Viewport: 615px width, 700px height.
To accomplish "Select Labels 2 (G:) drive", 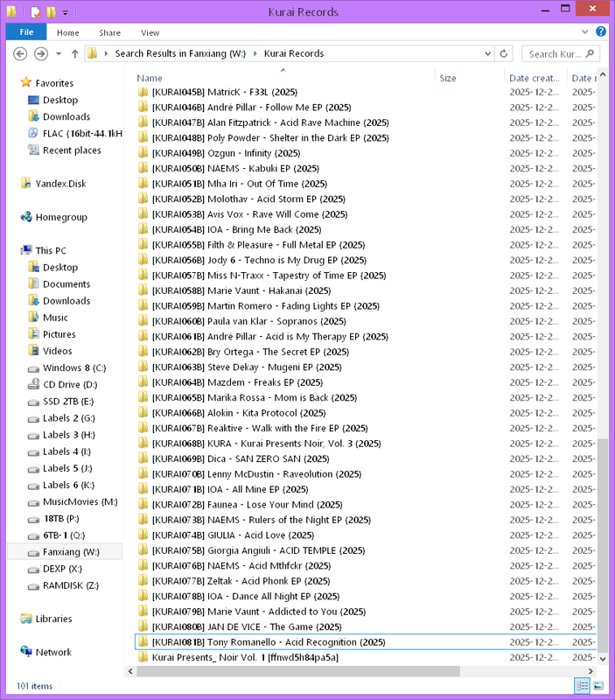I will [69, 418].
